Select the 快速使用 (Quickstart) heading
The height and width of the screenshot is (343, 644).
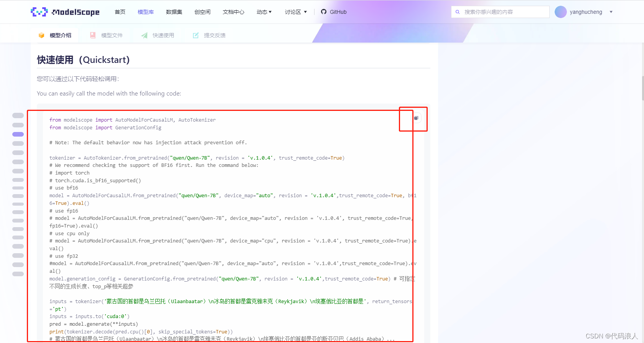point(83,60)
